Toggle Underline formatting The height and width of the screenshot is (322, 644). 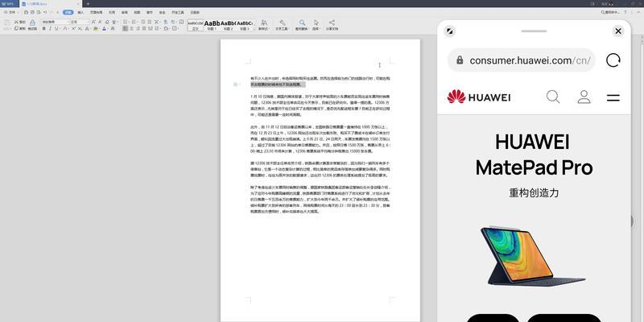click(56, 29)
